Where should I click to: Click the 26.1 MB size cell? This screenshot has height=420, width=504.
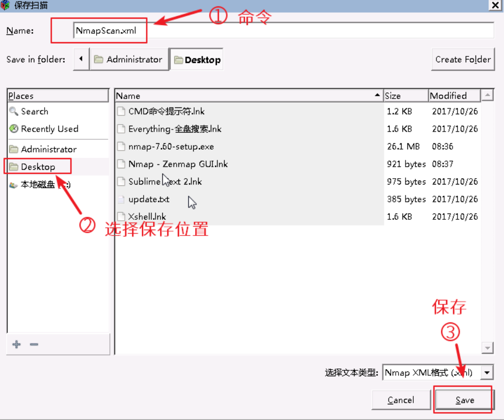tap(403, 147)
